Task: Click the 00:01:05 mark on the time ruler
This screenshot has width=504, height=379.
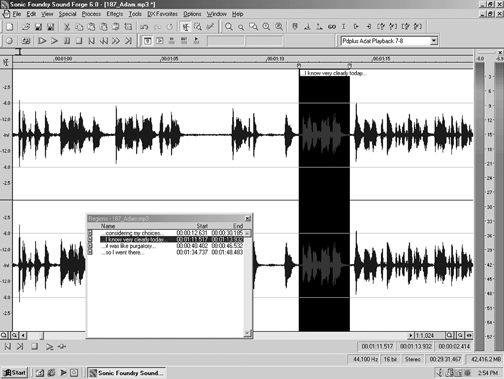Action: pos(170,59)
